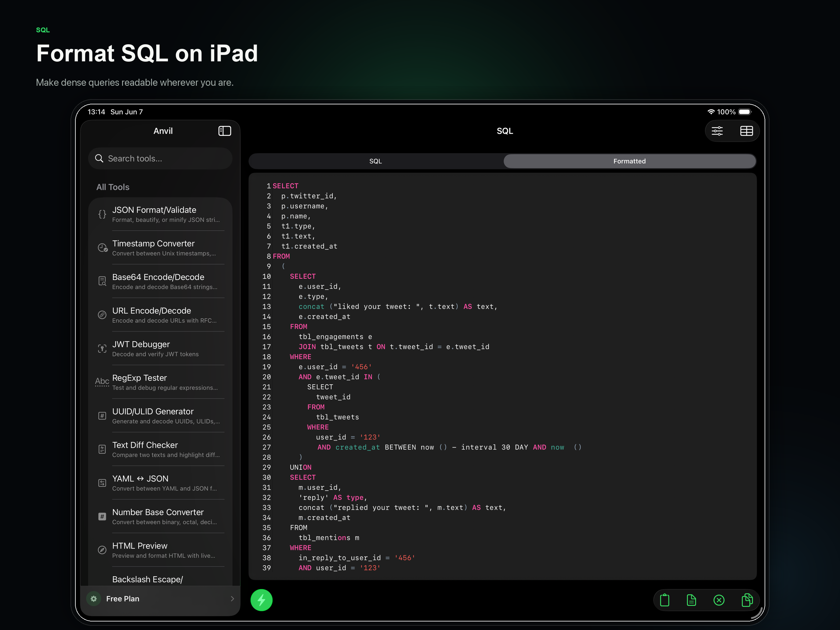The height and width of the screenshot is (630, 840).
Task: Open file document icon in bottom toolbar
Action: (x=692, y=600)
